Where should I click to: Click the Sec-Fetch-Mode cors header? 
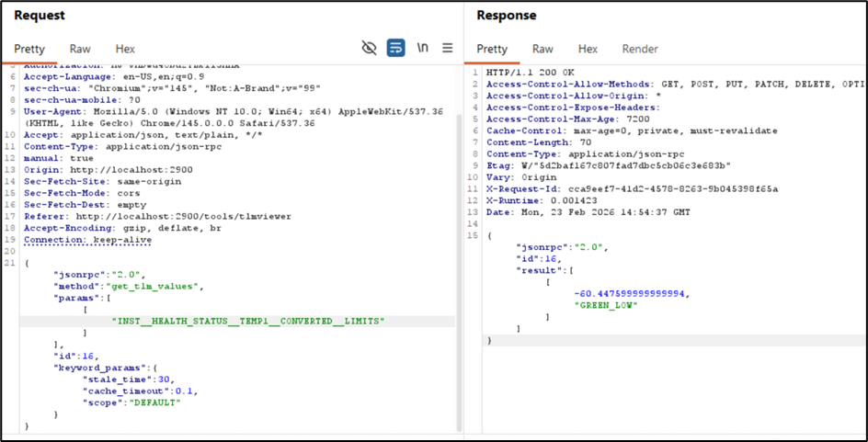point(82,193)
